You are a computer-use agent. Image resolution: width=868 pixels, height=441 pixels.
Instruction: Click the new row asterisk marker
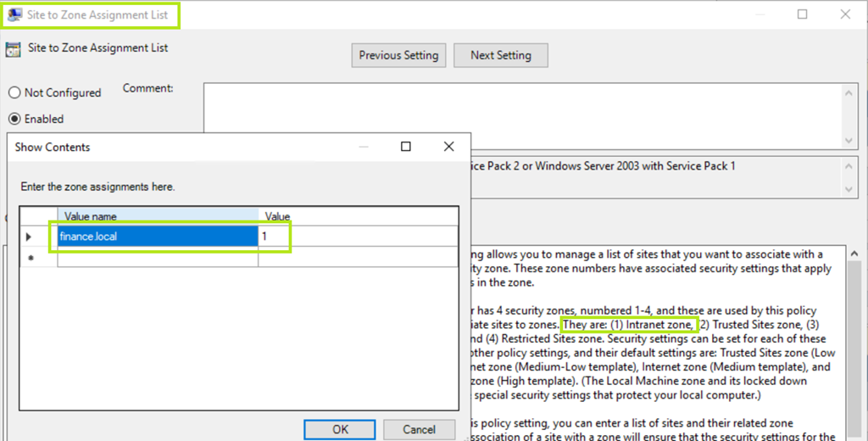[30, 257]
